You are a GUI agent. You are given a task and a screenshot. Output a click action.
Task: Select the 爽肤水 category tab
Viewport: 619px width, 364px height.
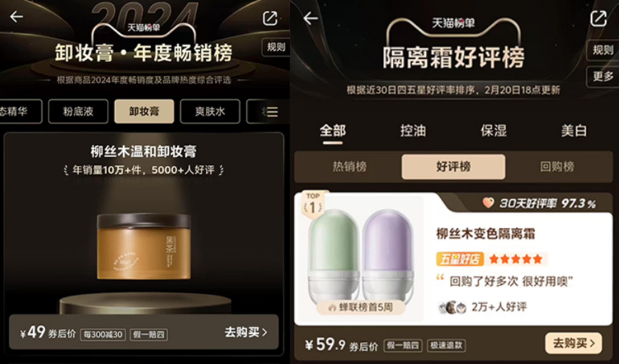click(210, 111)
